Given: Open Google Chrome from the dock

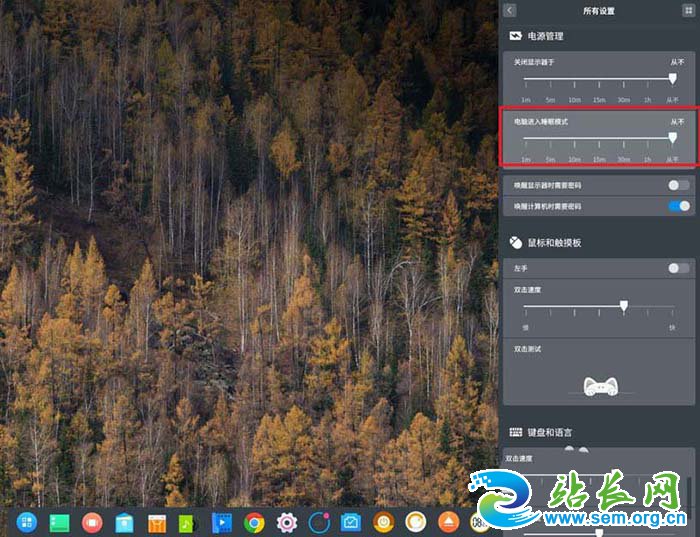Looking at the screenshot, I should pyautogui.click(x=254, y=521).
